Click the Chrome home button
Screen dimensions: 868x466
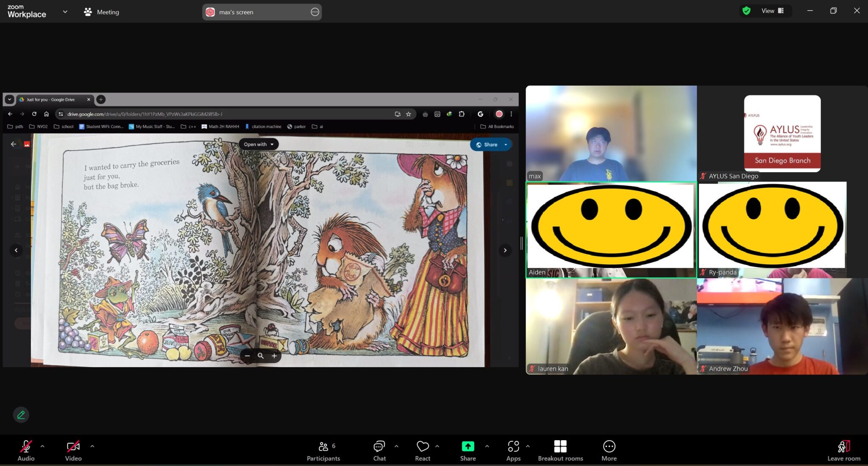[46, 114]
